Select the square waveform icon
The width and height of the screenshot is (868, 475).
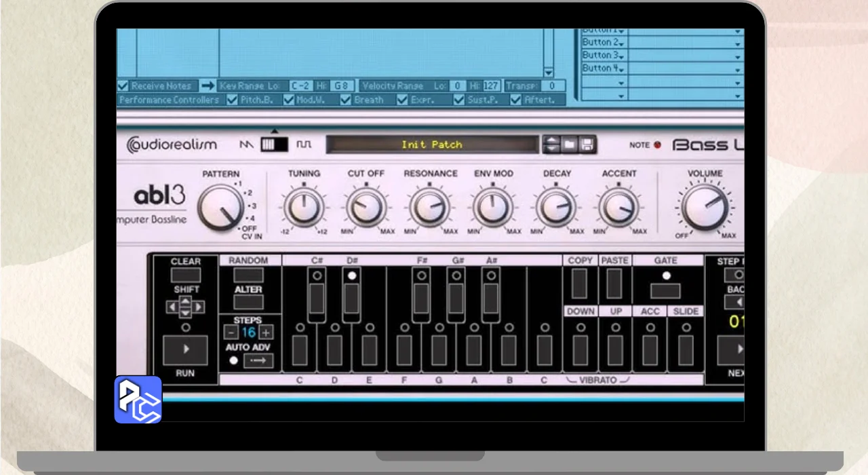click(x=303, y=145)
